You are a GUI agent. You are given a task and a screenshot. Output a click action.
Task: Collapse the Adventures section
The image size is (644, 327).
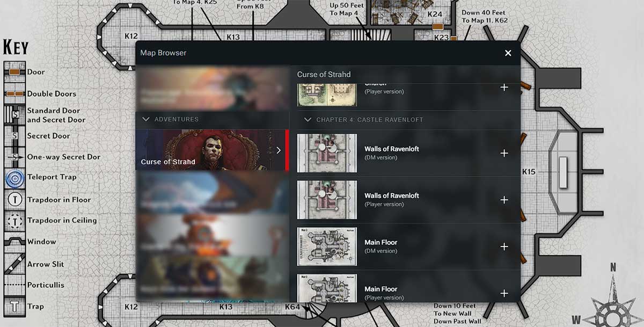point(146,119)
